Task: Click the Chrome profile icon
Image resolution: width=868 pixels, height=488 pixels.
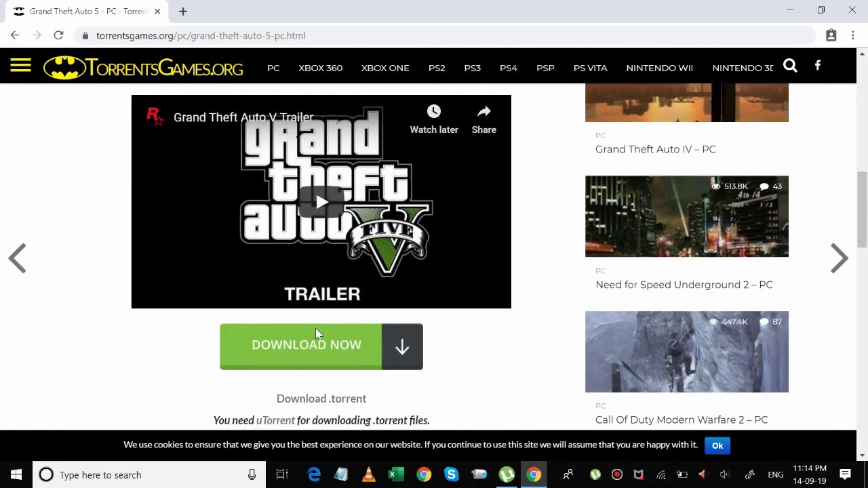Action: coord(831,35)
